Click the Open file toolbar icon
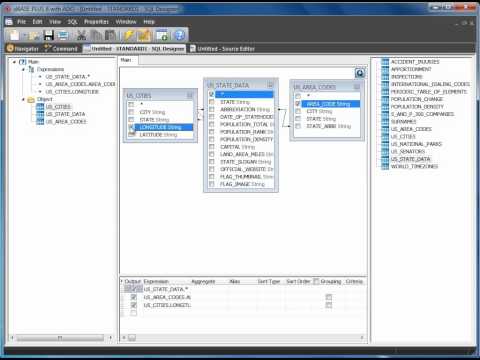480x360 pixels. coord(34,35)
